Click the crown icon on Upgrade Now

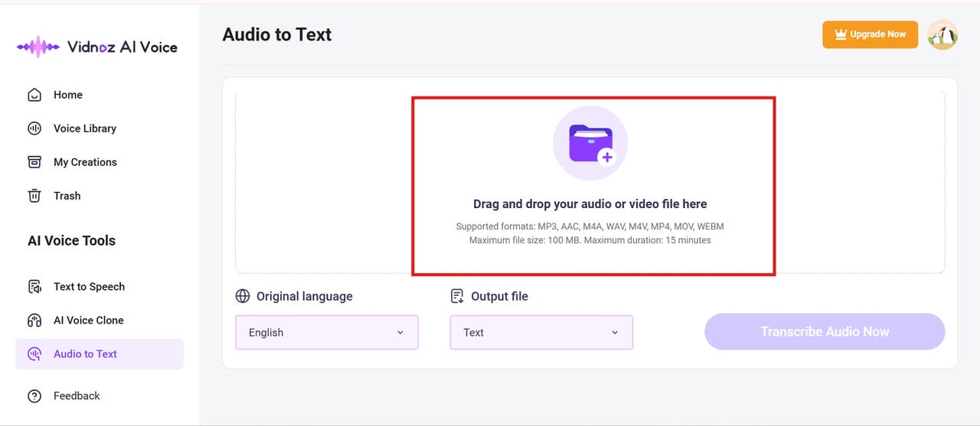pos(841,34)
